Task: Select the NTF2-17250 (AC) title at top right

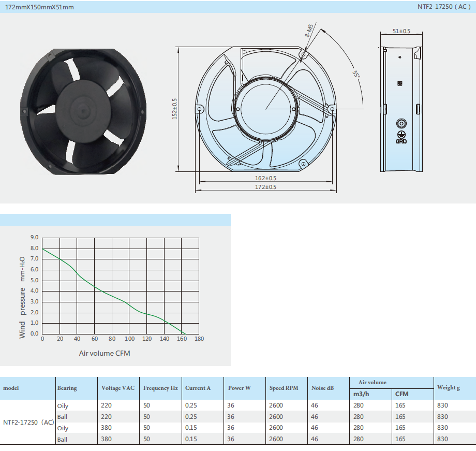Action: click(x=443, y=7)
